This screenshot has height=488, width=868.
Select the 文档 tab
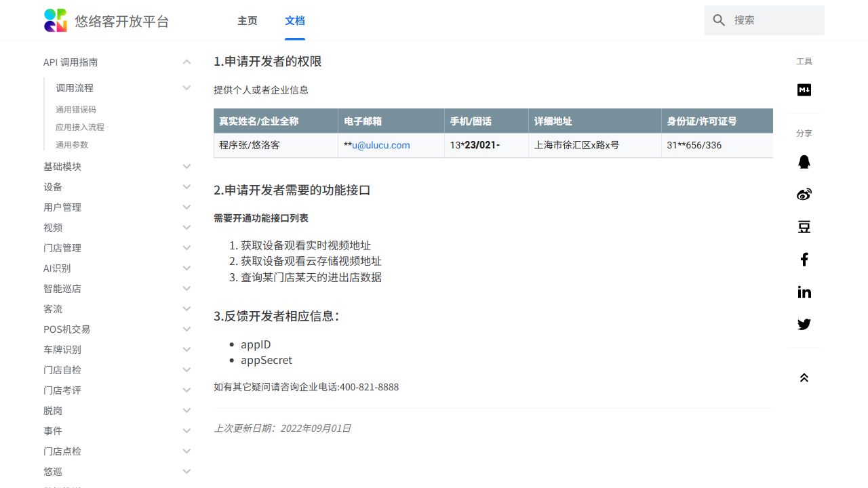(295, 20)
